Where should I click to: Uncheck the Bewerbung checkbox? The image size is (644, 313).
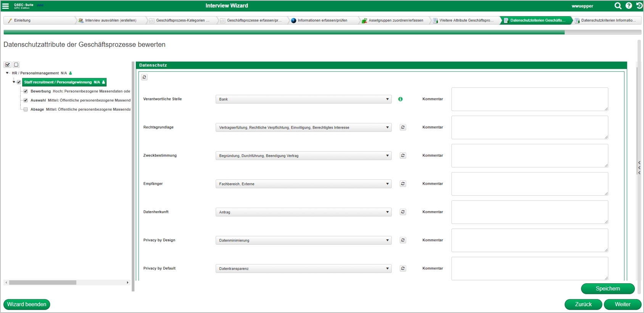point(26,91)
